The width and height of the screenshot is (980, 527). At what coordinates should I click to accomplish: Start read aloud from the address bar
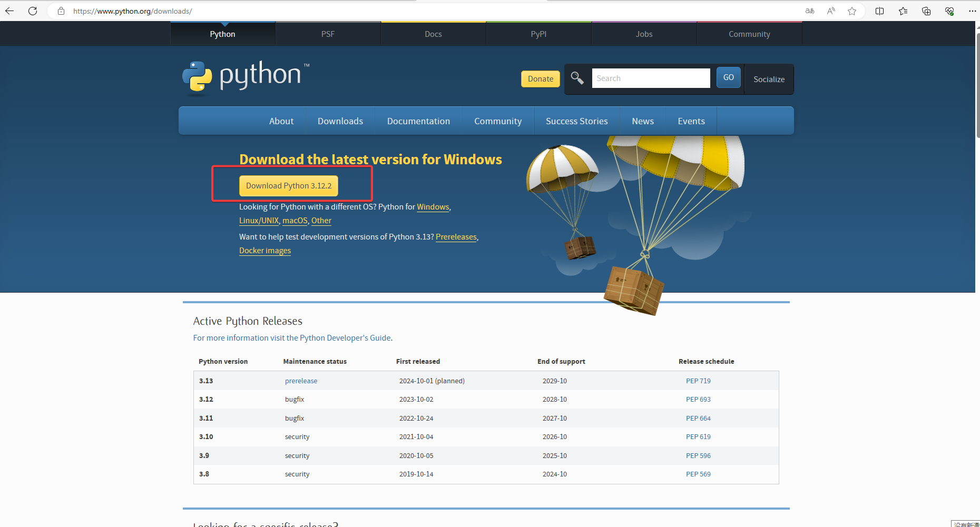click(x=831, y=11)
